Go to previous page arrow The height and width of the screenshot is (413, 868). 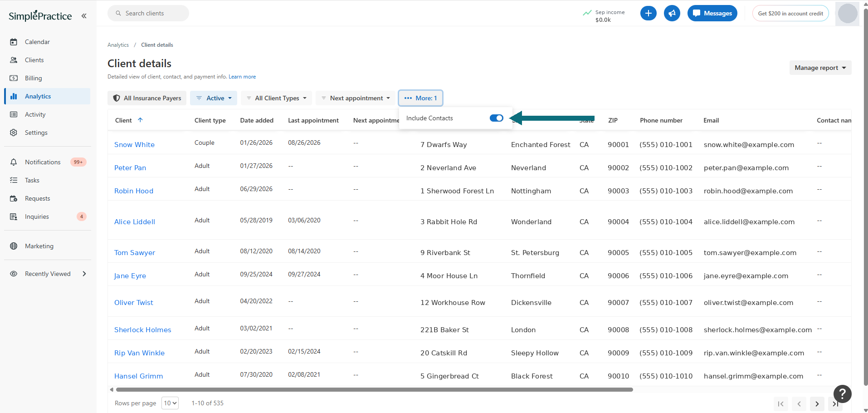799,404
